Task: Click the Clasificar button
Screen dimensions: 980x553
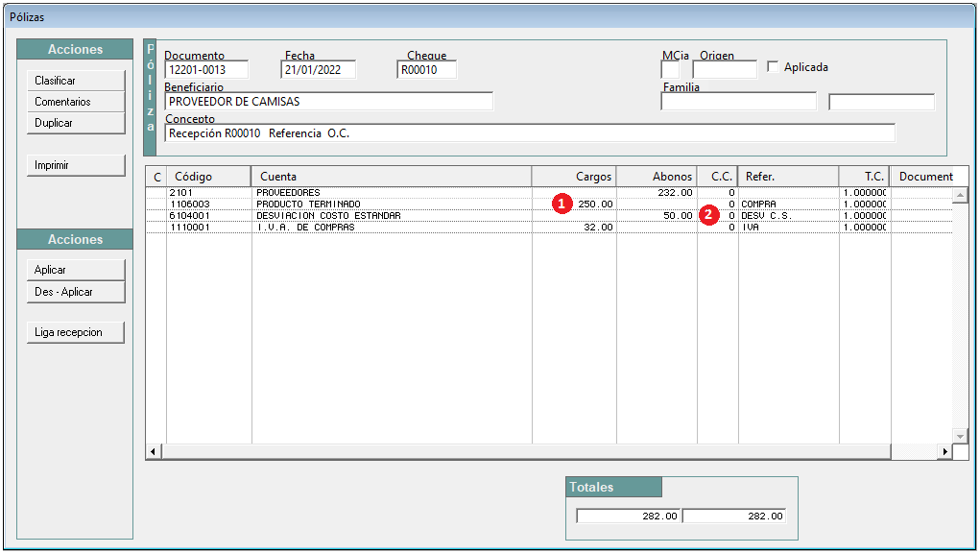Action: point(76,81)
